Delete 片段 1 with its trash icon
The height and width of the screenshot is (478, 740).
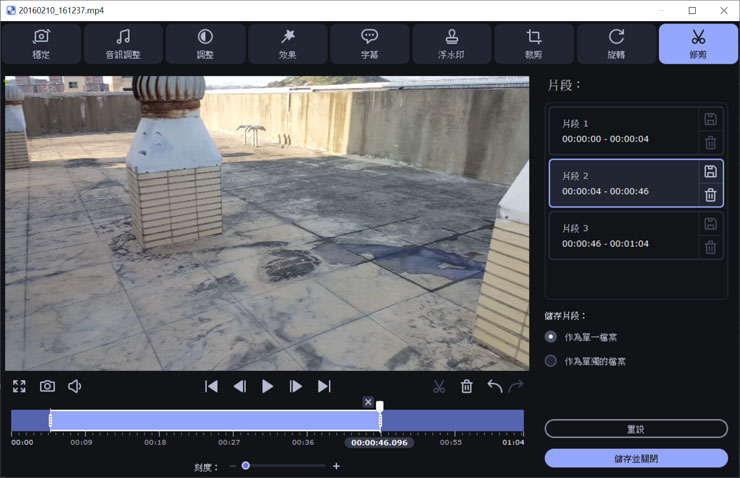tap(710, 143)
